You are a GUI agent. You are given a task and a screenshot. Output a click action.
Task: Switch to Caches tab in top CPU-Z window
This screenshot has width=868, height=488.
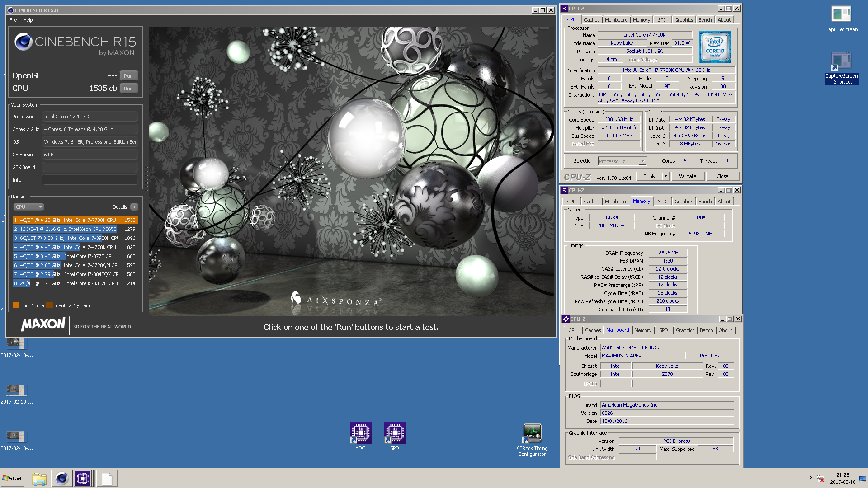591,20
